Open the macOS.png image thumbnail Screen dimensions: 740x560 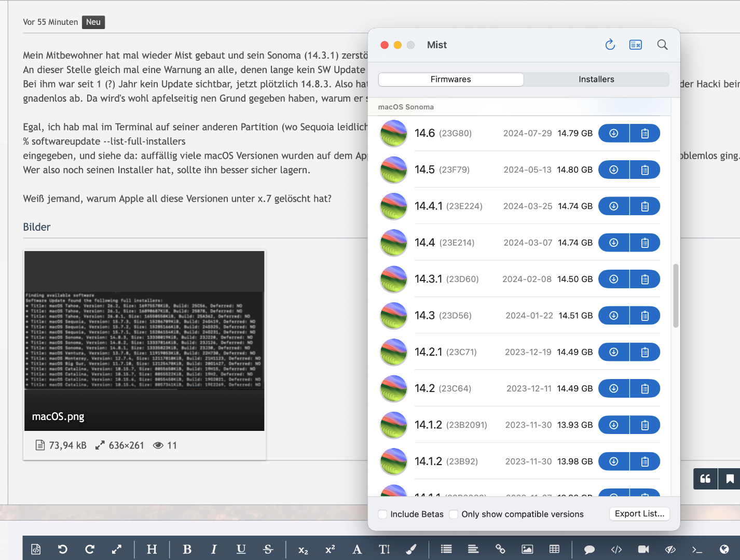coord(144,341)
